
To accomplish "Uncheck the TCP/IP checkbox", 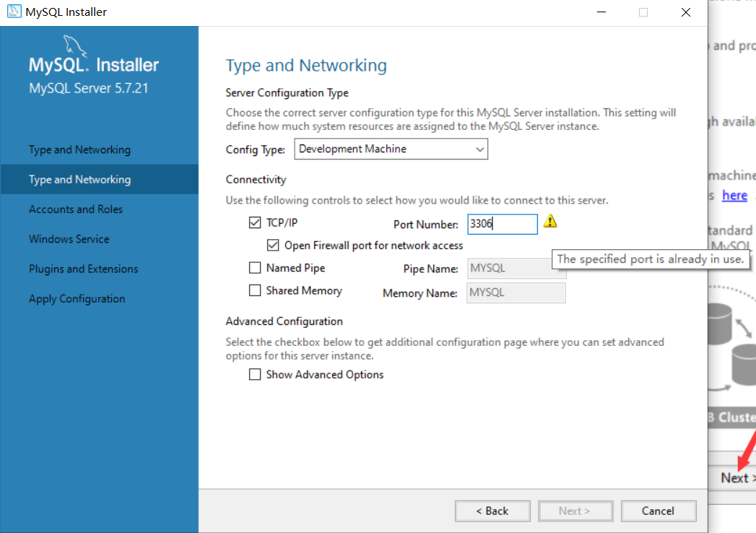I will tap(255, 222).
